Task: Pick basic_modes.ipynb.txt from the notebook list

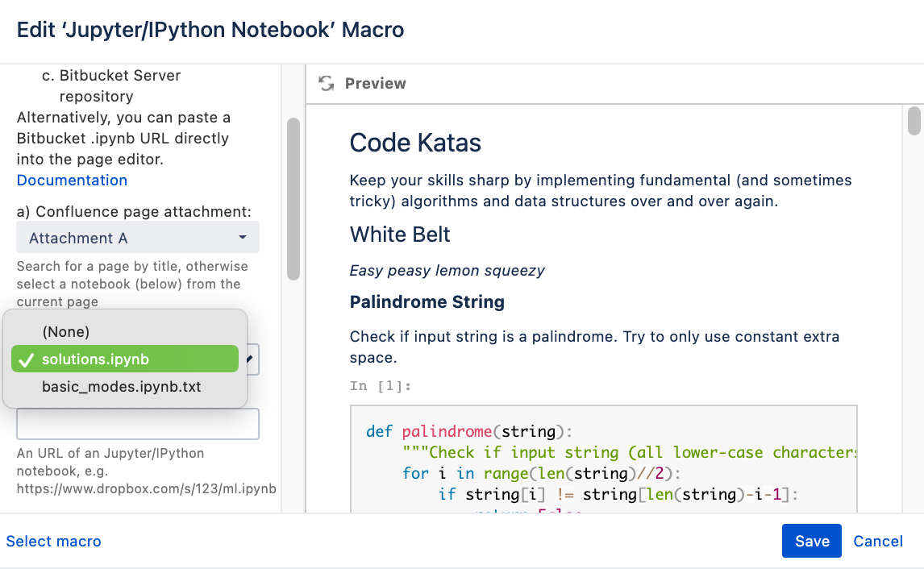Action: [121, 387]
